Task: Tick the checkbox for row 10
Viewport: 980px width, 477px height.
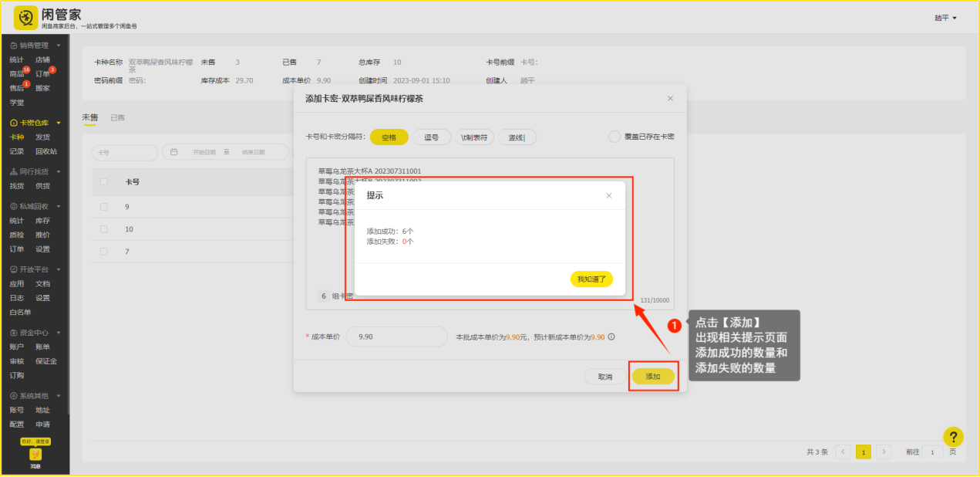Action: tap(104, 229)
